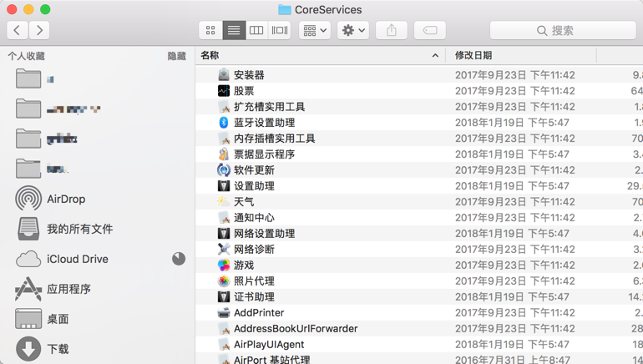The height and width of the screenshot is (364, 643).
Task: Go forward to next folder
Action: [x=39, y=30]
